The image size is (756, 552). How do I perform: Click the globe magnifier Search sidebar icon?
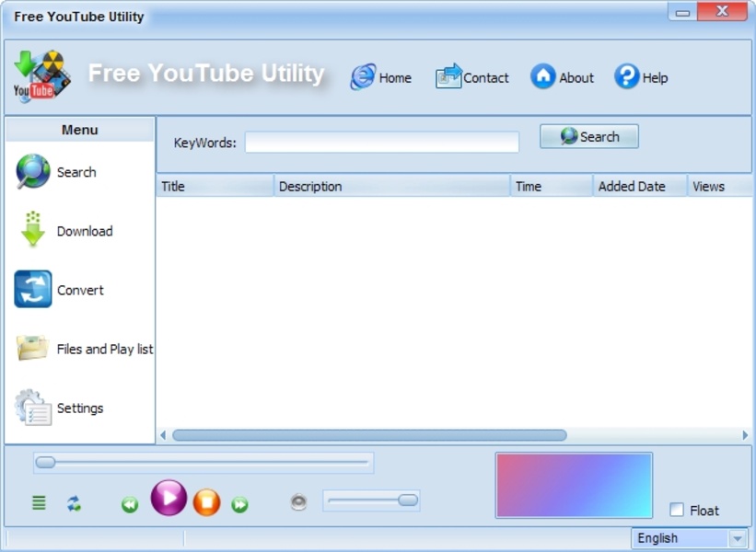[x=33, y=171]
